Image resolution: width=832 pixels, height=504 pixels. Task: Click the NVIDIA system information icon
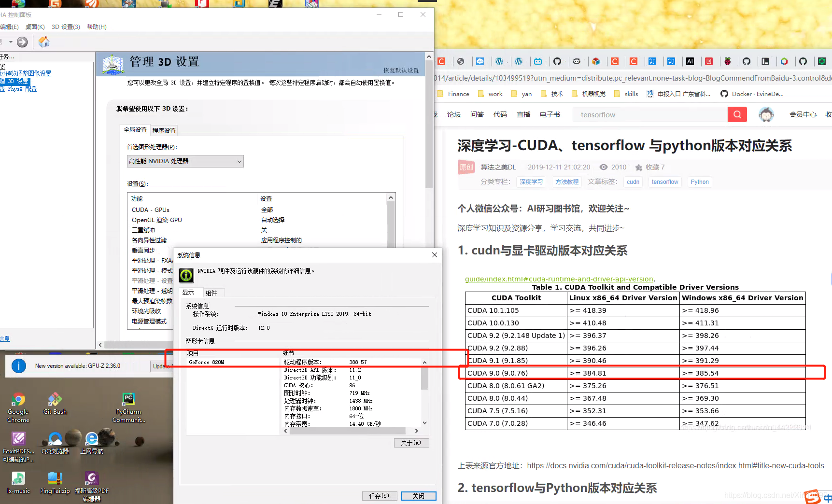click(186, 275)
